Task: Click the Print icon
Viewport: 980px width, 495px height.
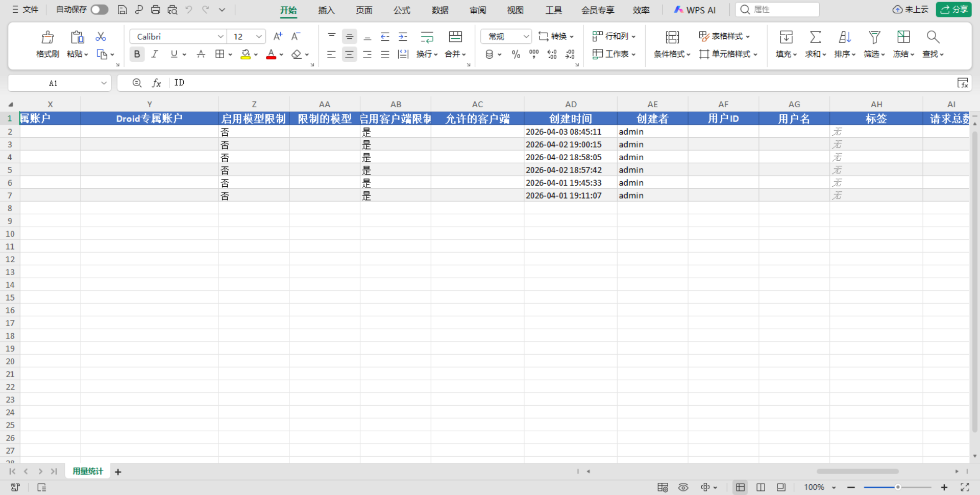Action: [x=156, y=10]
